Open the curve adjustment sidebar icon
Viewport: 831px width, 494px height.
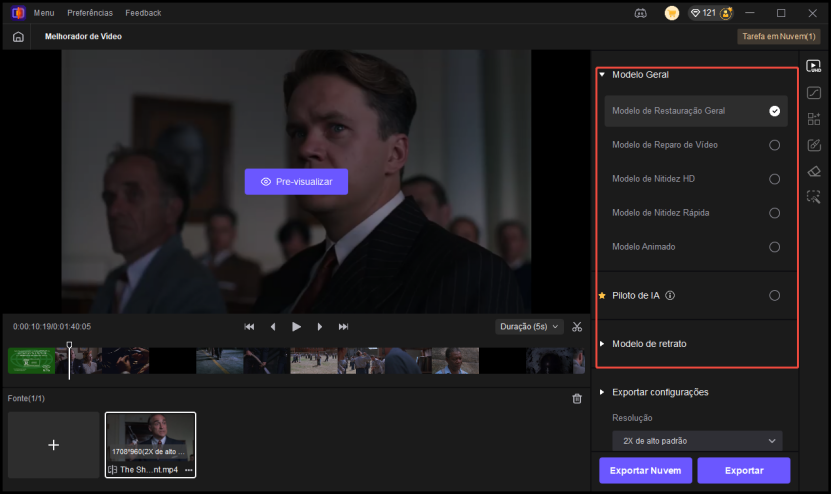814,93
